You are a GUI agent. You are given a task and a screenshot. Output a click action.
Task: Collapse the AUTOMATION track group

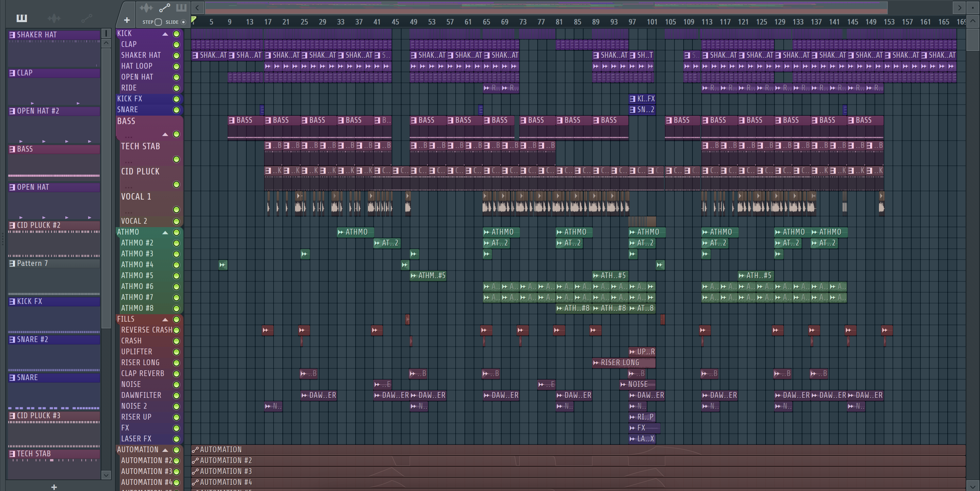coord(165,450)
